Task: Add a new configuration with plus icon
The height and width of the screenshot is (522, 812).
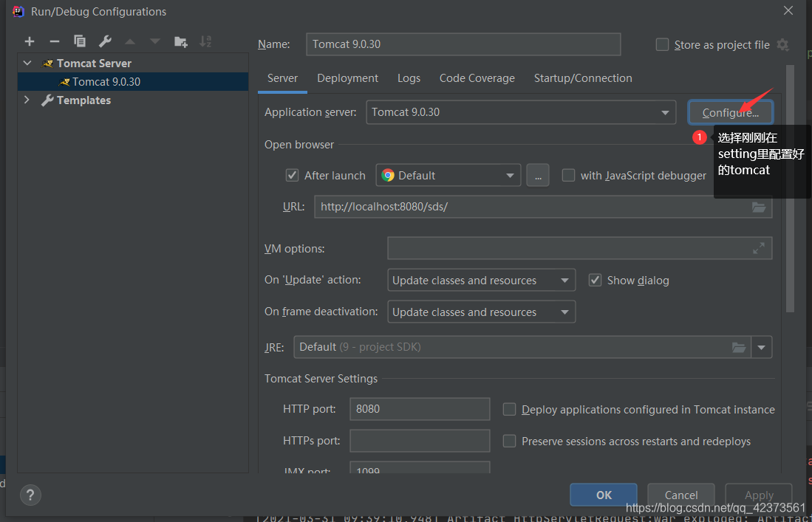Action: (30, 41)
